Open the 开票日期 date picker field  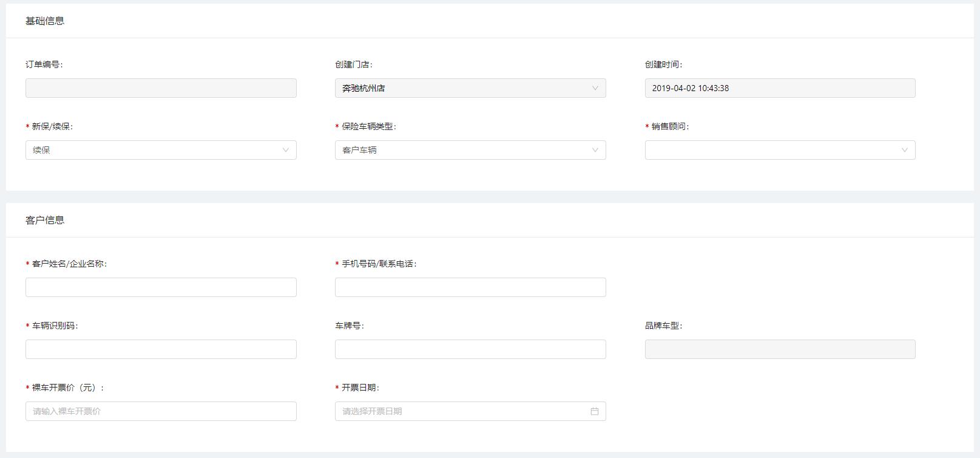[470, 411]
